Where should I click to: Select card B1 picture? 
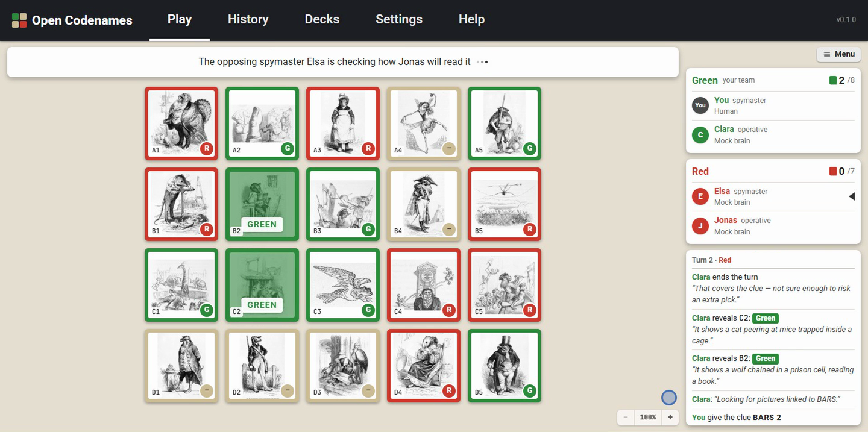pyautogui.click(x=181, y=204)
